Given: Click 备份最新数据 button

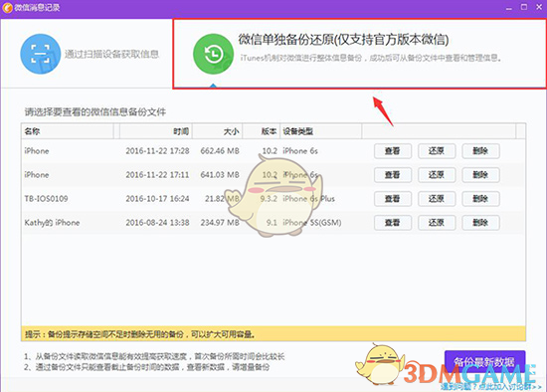Looking at the screenshot, I should [484, 361].
